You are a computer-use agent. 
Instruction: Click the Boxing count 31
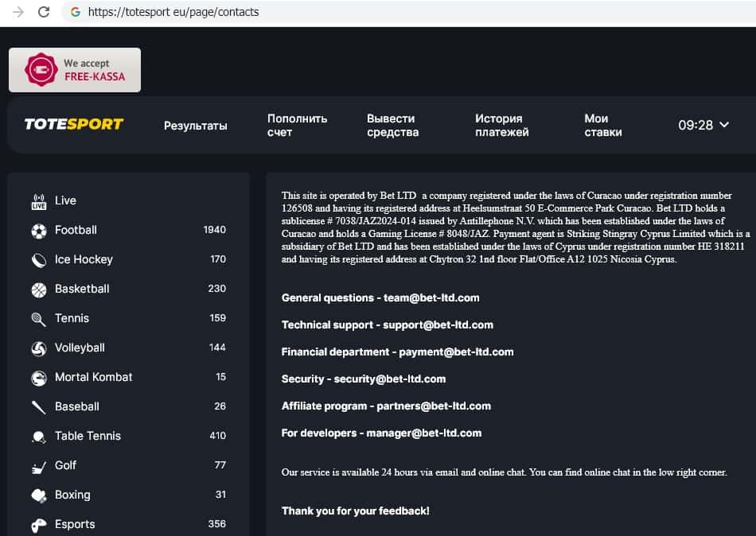pos(220,495)
